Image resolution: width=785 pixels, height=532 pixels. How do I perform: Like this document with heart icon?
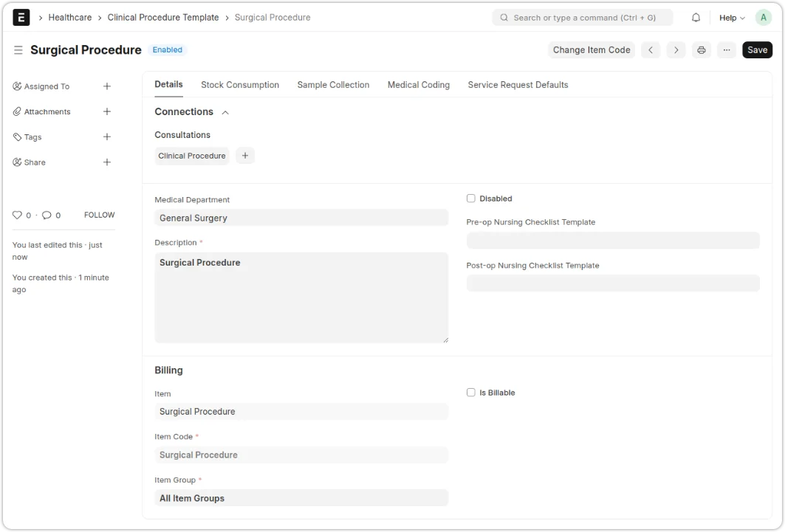[x=18, y=215]
